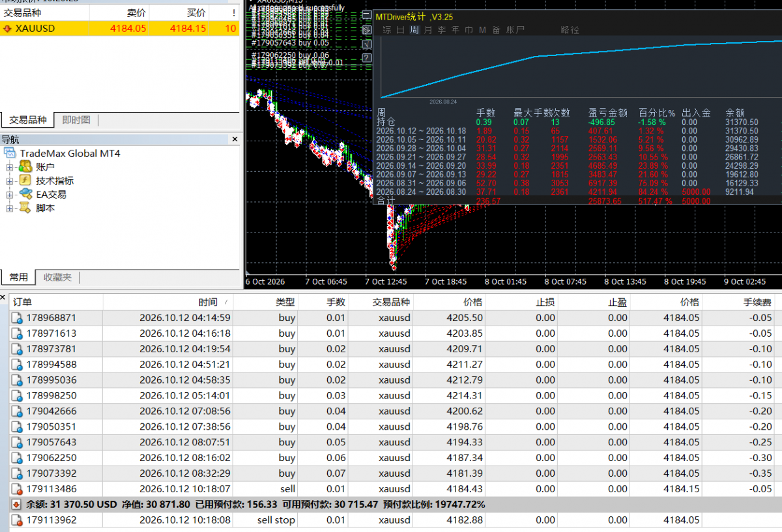Sort orders by the 时间 column header
The image size is (782, 532).
[x=167, y=302]
